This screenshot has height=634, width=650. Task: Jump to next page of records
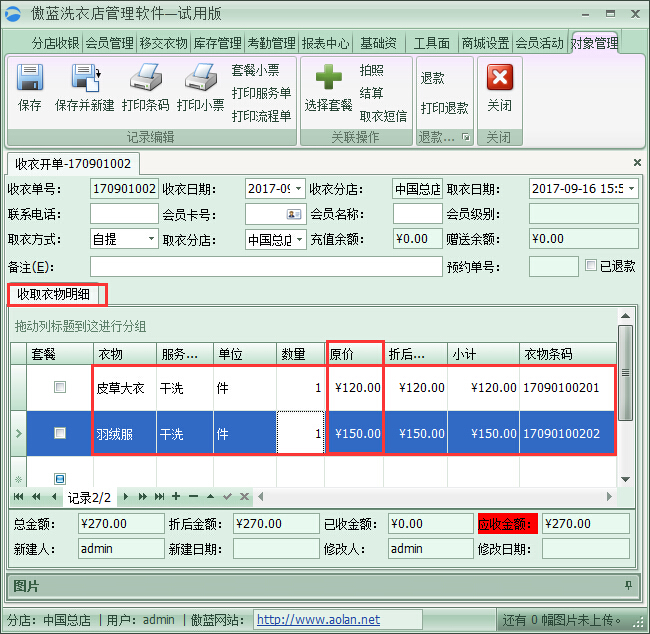coord(143,496)
